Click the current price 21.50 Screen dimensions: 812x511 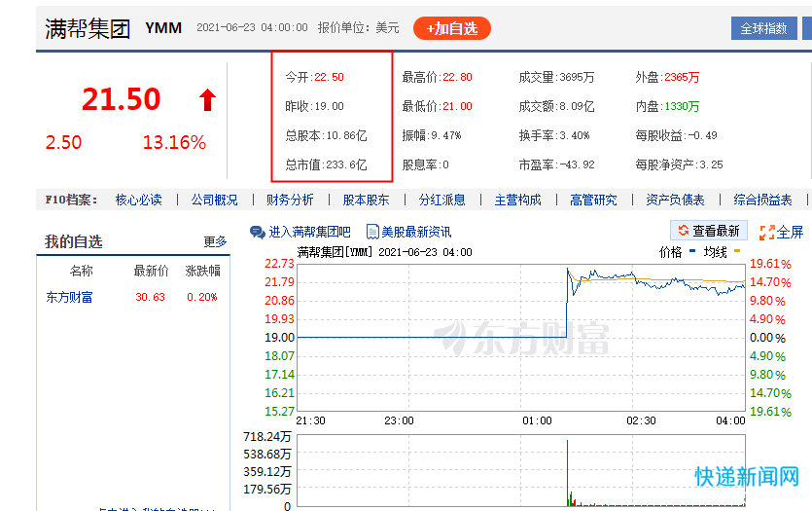click(x=122, y=99)
